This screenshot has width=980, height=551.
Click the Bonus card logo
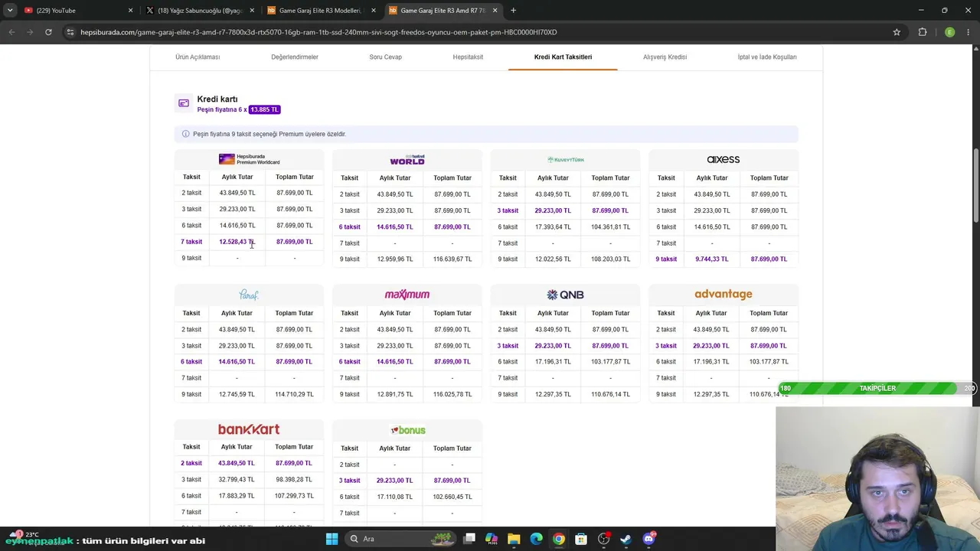pyautogui.click(x=407, y=430)
